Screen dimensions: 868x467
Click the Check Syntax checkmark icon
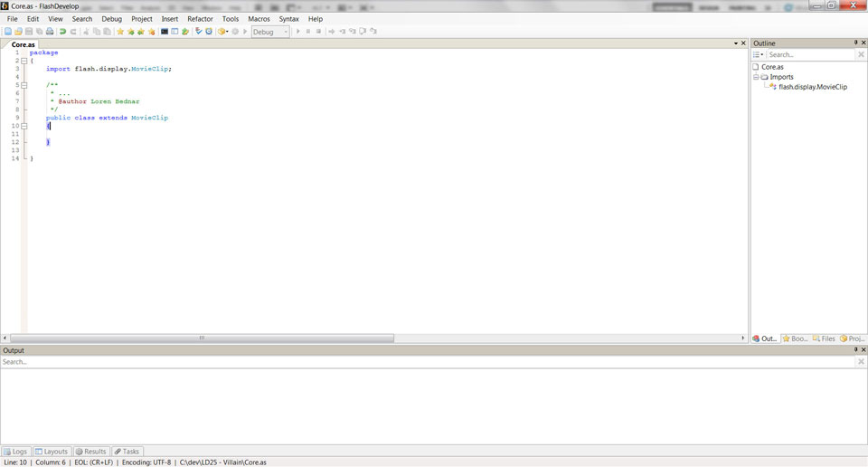[199, 32]
